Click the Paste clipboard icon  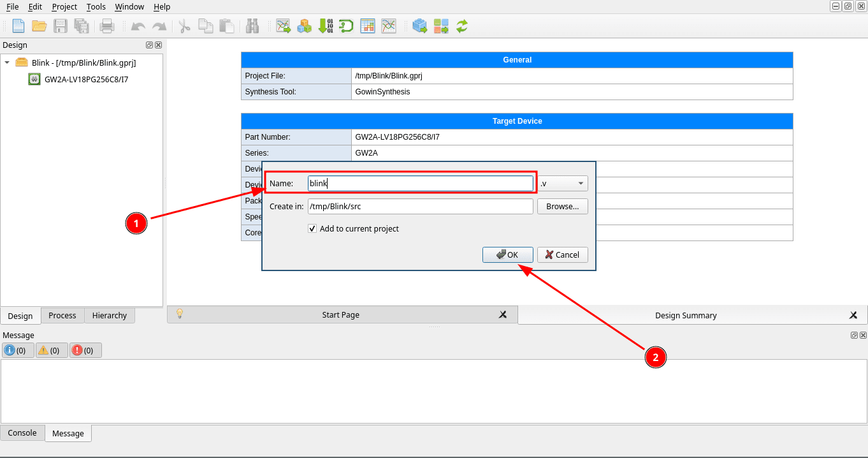click(x=226, y=26)
